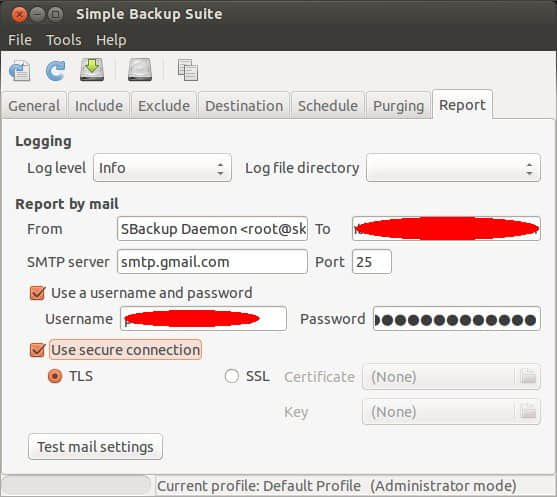The height and width of the screenshot is (497, 557).
Task: Click the blue reload arrow icon
Action: click(x=56, y=70)
